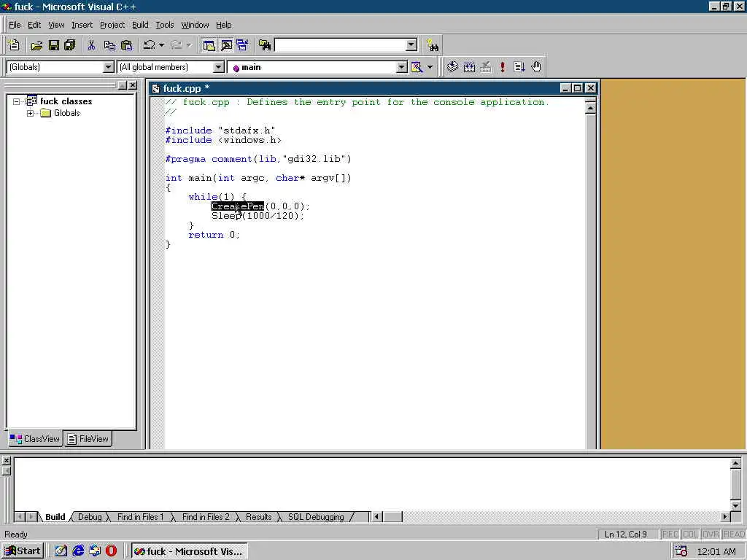Select the Globals tree item label
This screenshot has width=747, height=560.
coord(66,113)
